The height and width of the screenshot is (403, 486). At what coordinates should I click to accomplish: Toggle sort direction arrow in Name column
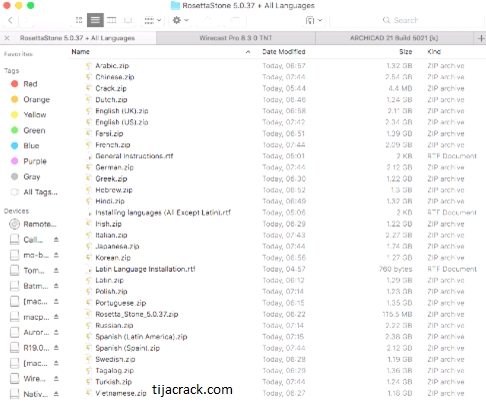[248, 52]
